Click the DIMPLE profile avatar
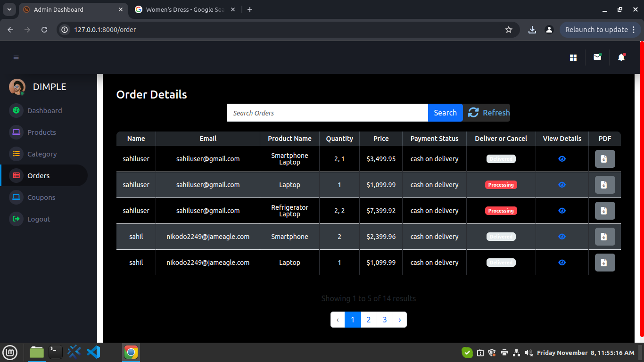 (x=17, y=87)
